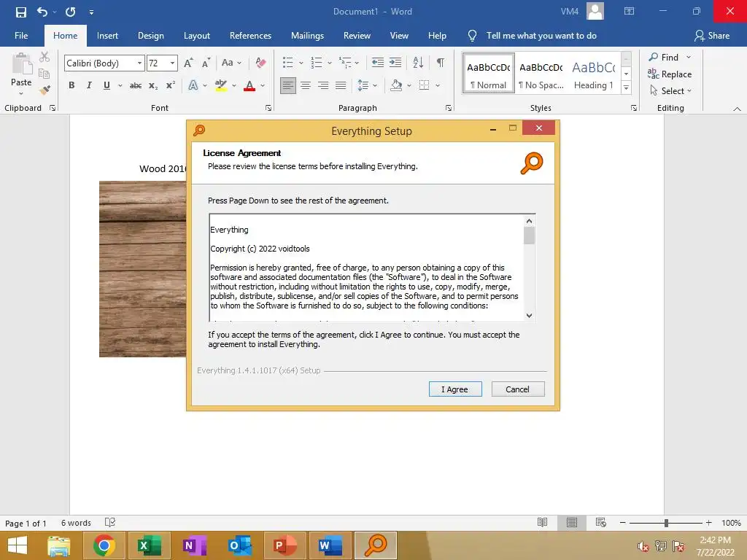This screenshot has height=560, width=747.
Task: Apply the No Spacing style
Action: 541,74
